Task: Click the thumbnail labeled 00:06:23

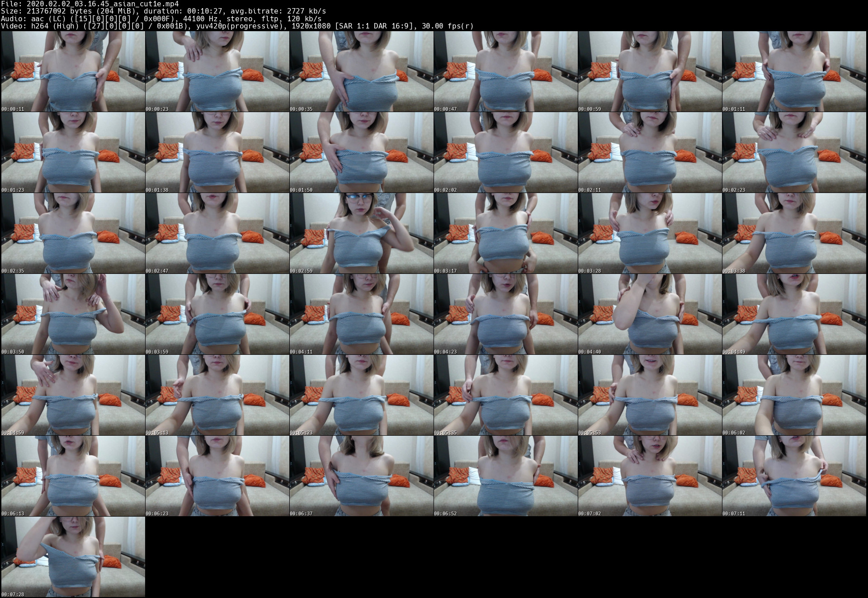Action: 217,476
